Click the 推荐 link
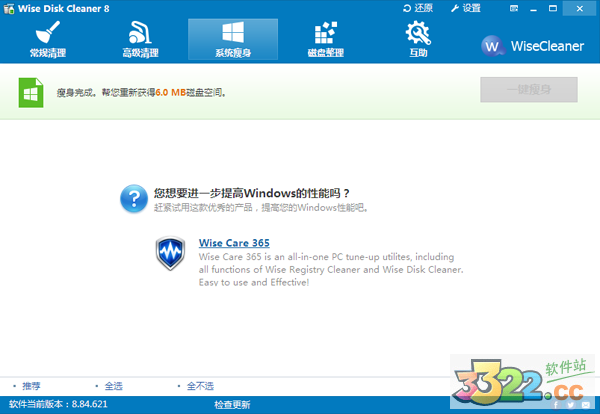Image resolution: width=600 pixels, height=414 pixels. click(31, 386)
